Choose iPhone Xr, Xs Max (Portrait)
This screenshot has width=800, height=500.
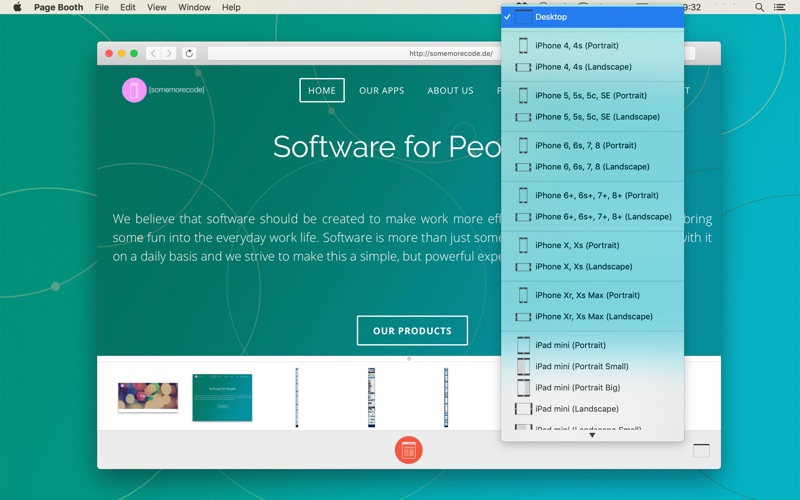pyautogui.click(x=592, y=295)
